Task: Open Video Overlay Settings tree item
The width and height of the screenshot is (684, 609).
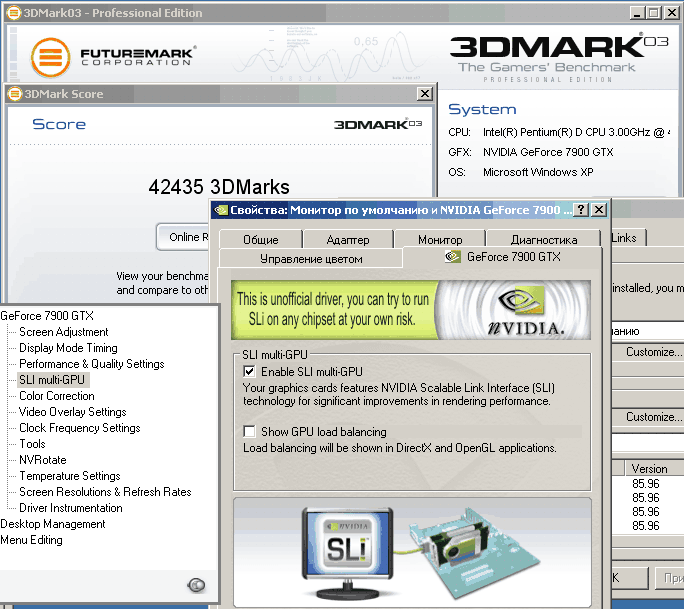Action: coord(72,411)
